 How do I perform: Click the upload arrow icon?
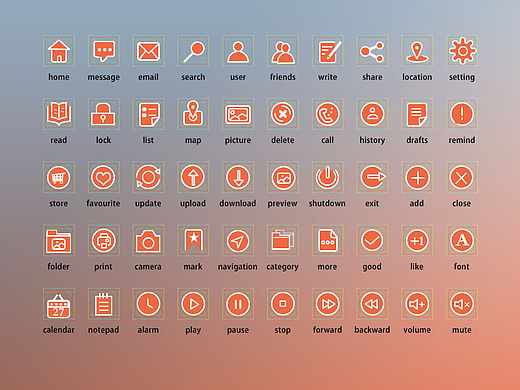coord(193,177)
